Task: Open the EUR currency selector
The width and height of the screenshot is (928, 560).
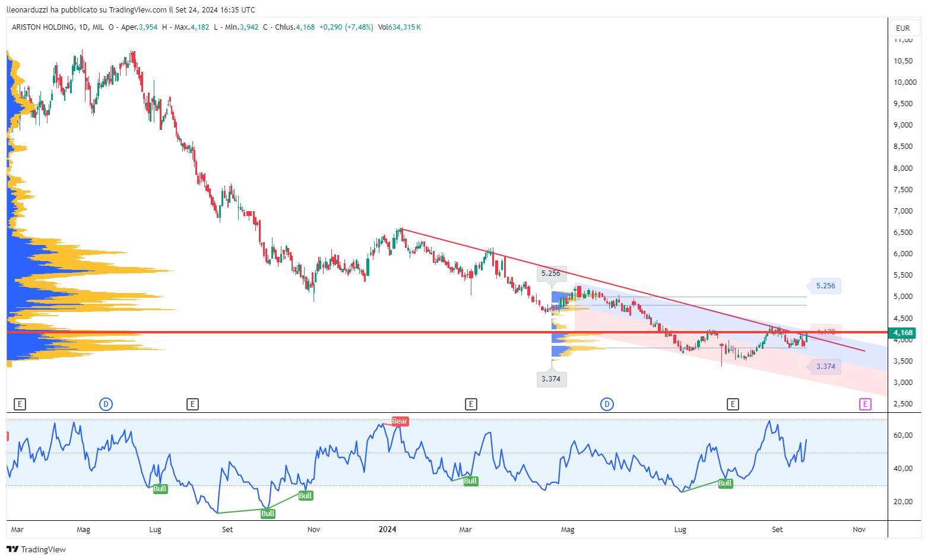Action: click(x=903, y=28)
